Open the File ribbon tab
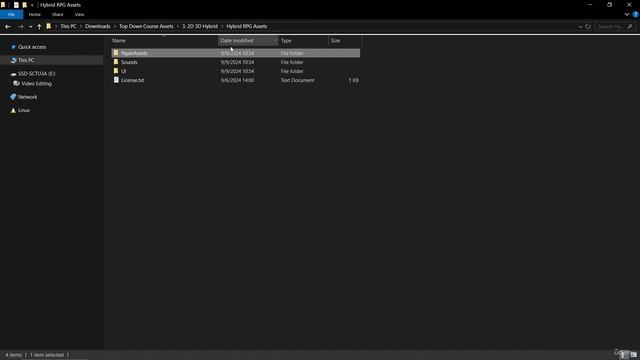 pos(11,14)
